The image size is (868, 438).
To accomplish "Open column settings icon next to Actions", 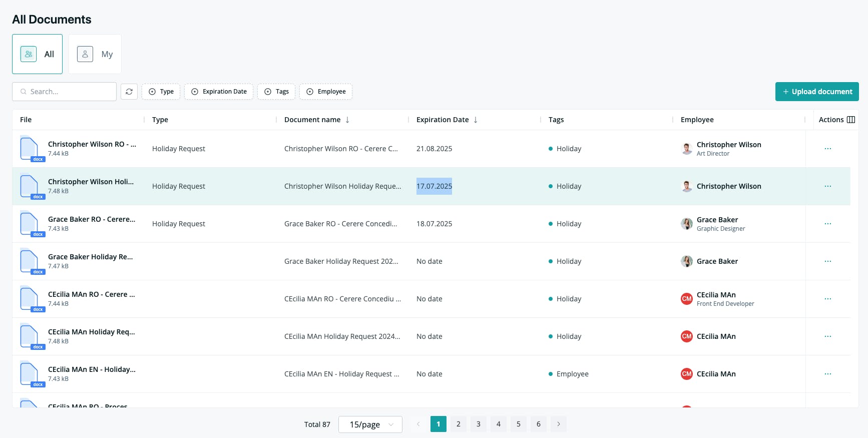I will (x=851, y=120).
